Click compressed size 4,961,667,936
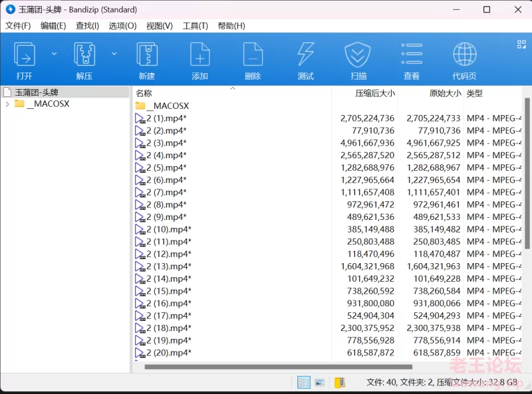The height and width of the screenshot is (394, 532). click(x=368, y=143)
